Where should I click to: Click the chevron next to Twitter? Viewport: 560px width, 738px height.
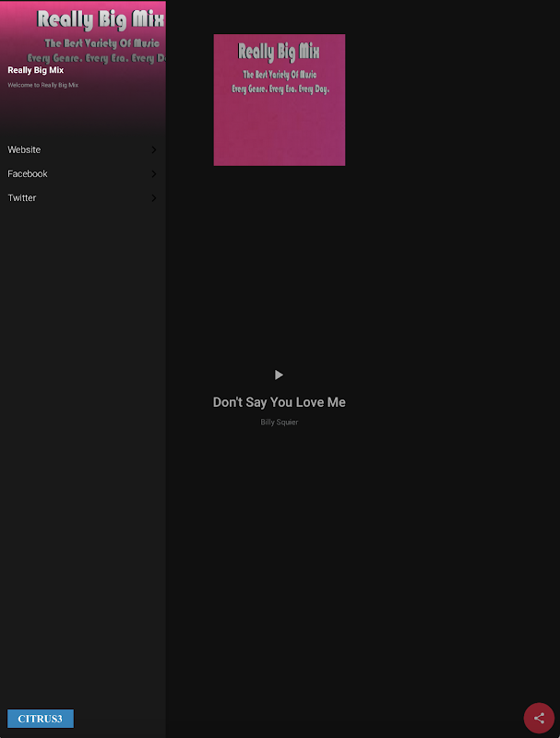click(154, 197)
